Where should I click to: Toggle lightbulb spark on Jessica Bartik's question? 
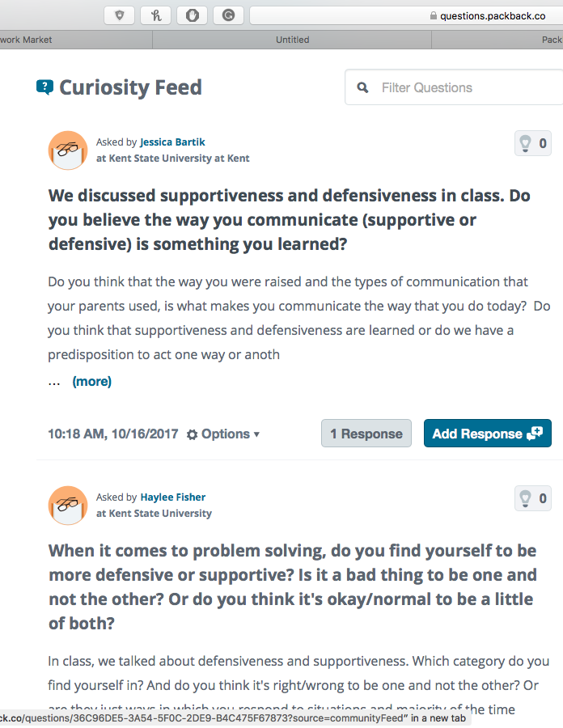(533, 143)
